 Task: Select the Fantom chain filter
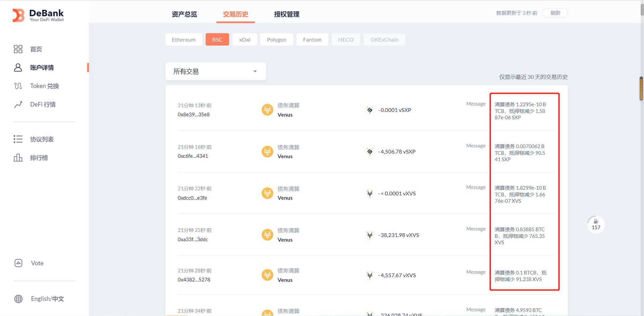click(x=312, y=40)
